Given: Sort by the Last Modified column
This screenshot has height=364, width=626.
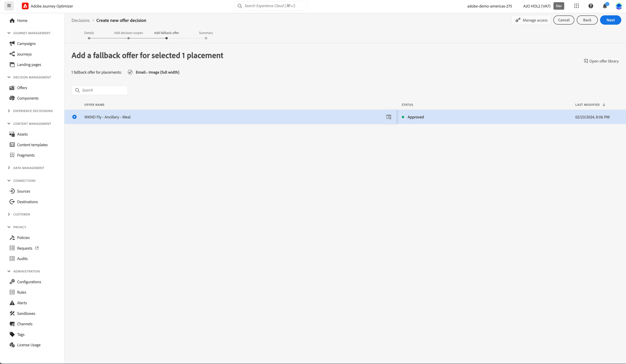Looking at the screenshot, I should pyautogui.click(x=590, y=105).
